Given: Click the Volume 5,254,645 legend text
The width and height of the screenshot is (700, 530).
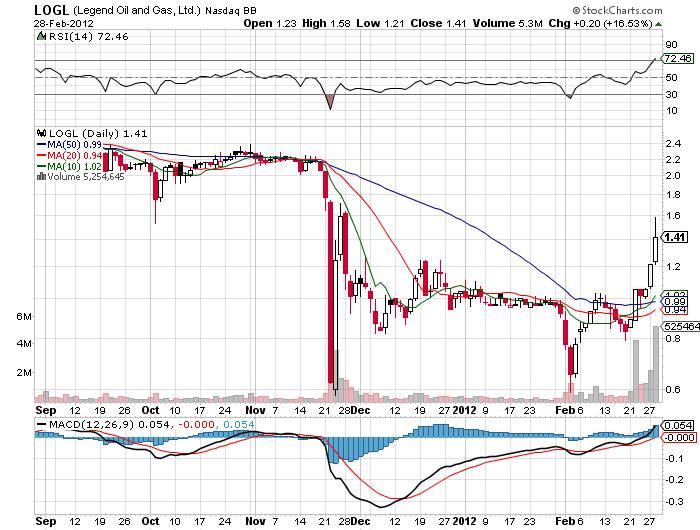Looking at the screenshot, I should 86,177.
